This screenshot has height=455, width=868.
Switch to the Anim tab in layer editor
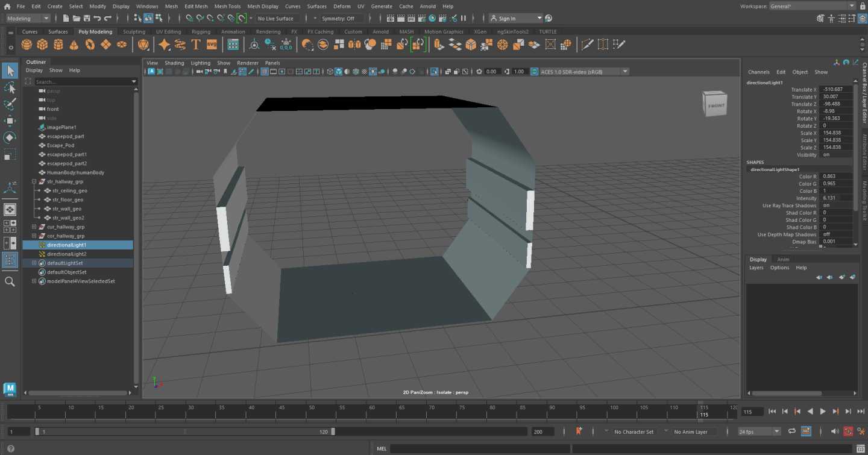784,260
